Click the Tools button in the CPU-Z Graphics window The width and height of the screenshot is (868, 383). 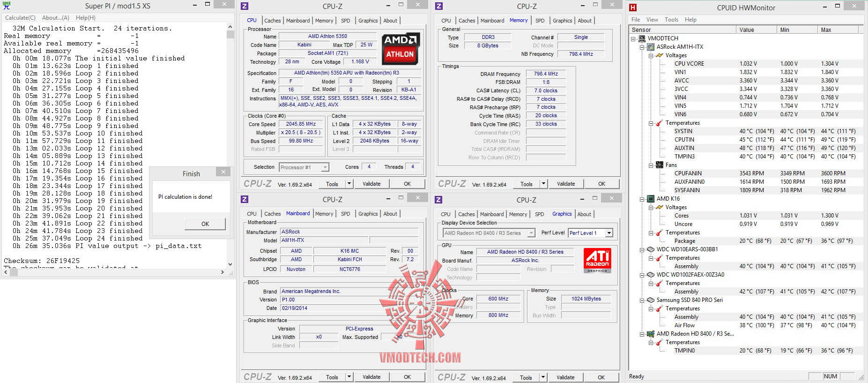click(526, 377)
